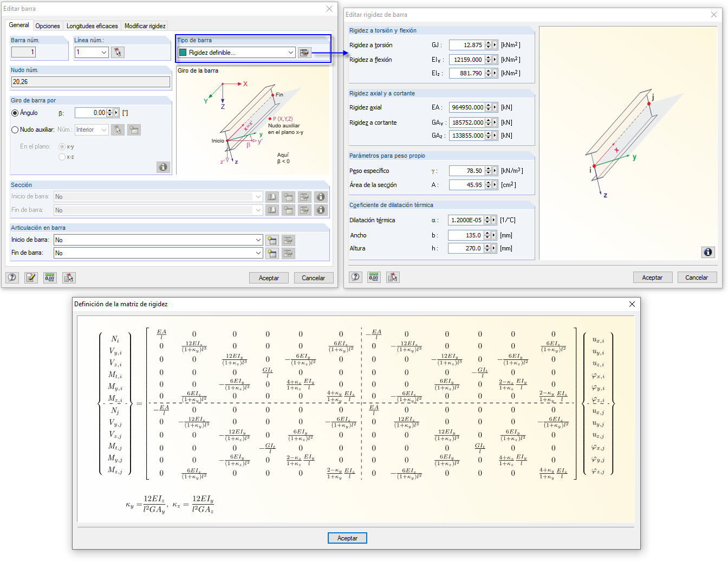The image size is (728, 561).
Task: Click the edit bar type icon next to Rigidez definible
Action: 304,53
